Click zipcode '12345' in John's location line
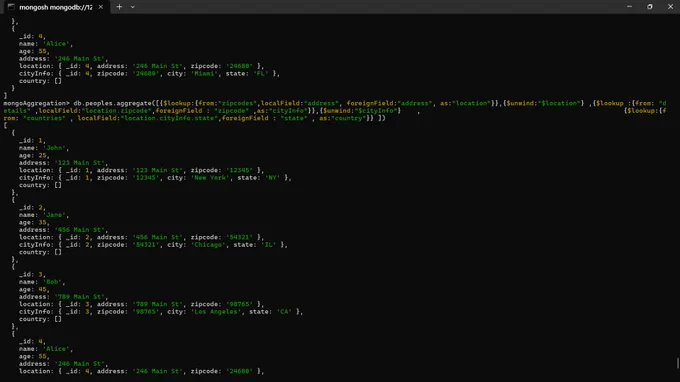Viewport: 680px width, 382px height. coord(239,170)
